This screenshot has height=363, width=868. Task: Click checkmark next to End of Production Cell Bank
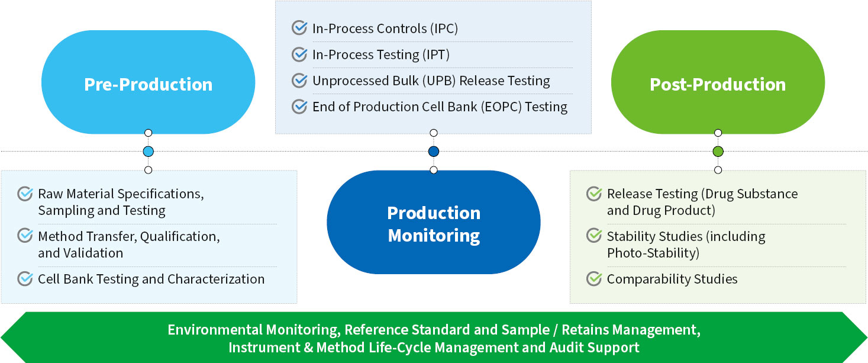pos(299,107)
